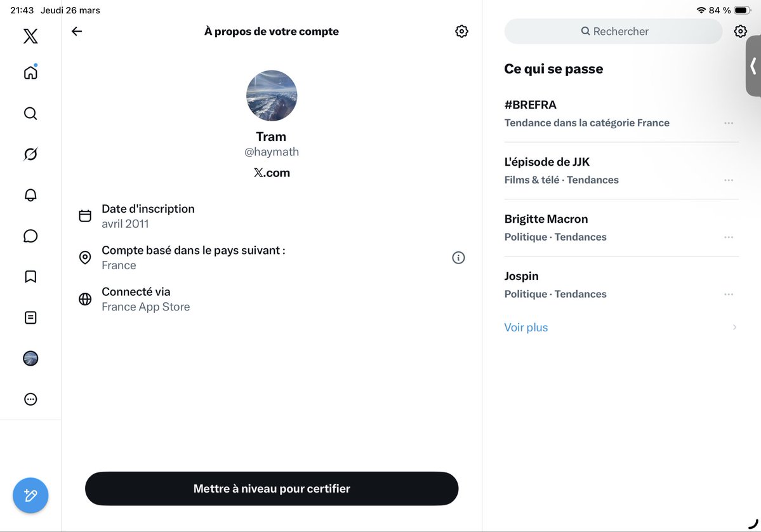Open Grok icon in sidebar

30,154
